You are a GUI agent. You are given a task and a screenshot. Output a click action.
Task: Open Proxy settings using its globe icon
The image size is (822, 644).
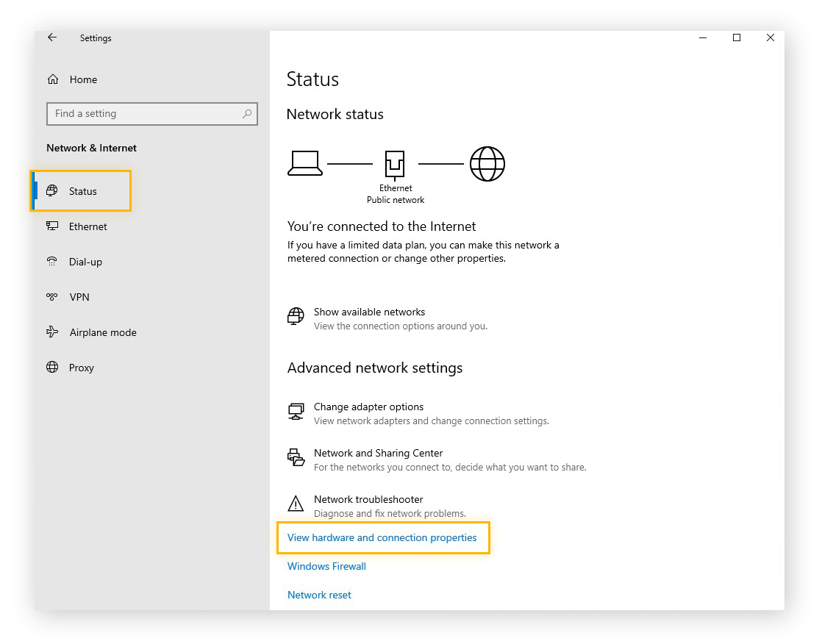pyautogui.click(x=51, y=368)
